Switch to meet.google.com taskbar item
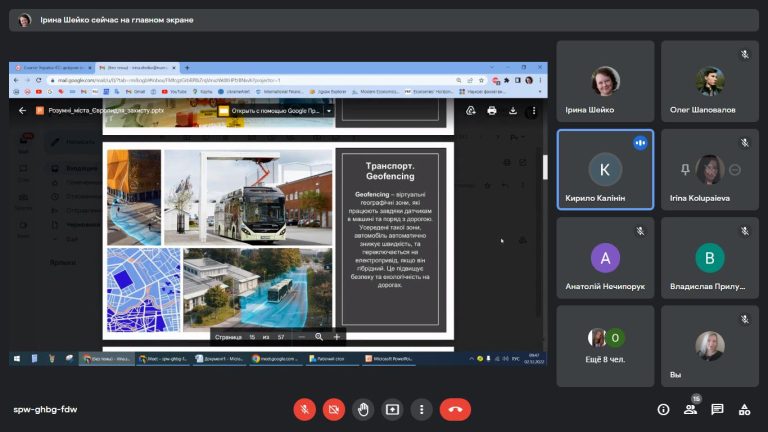The height and width of the screenshot is (432, 768). point(274,359)
